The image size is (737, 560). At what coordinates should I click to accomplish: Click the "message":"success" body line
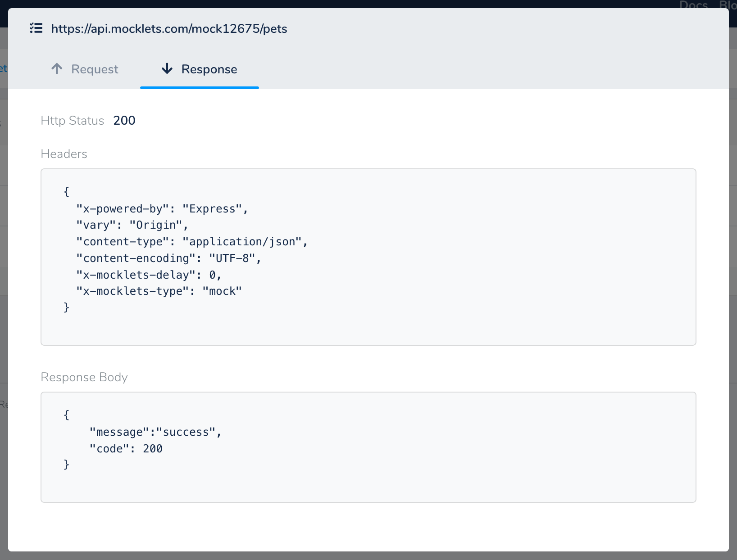click(x=156, y=432)
